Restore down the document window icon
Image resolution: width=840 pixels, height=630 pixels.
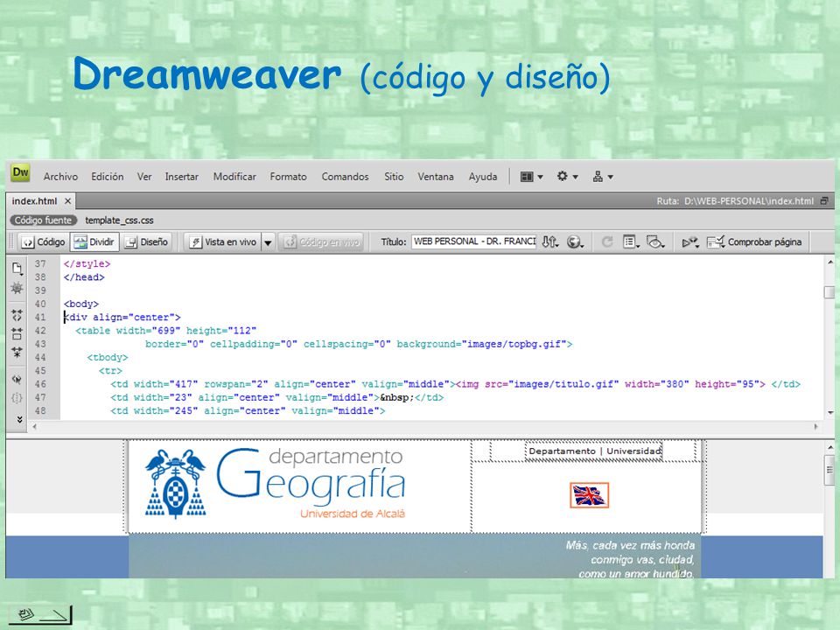824,201
